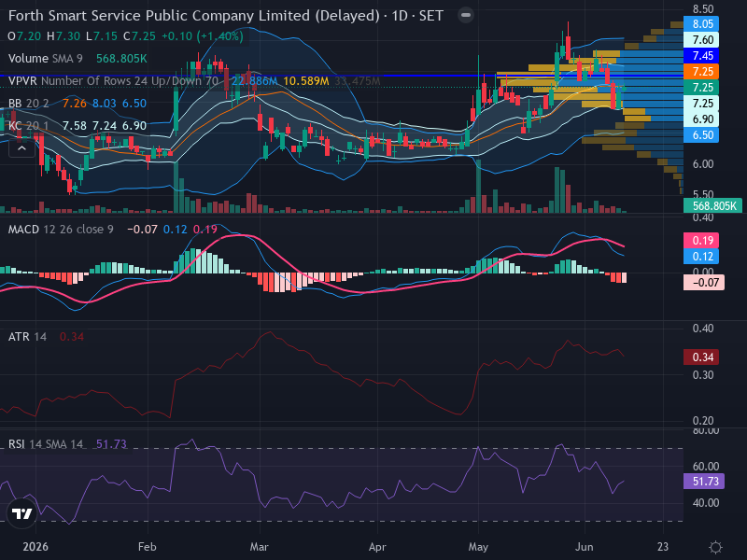Image resolution: width=747 pixels, height=560 pixels.
Task: Click the 6.00 price scale label
Action: (x=703, y=164)
